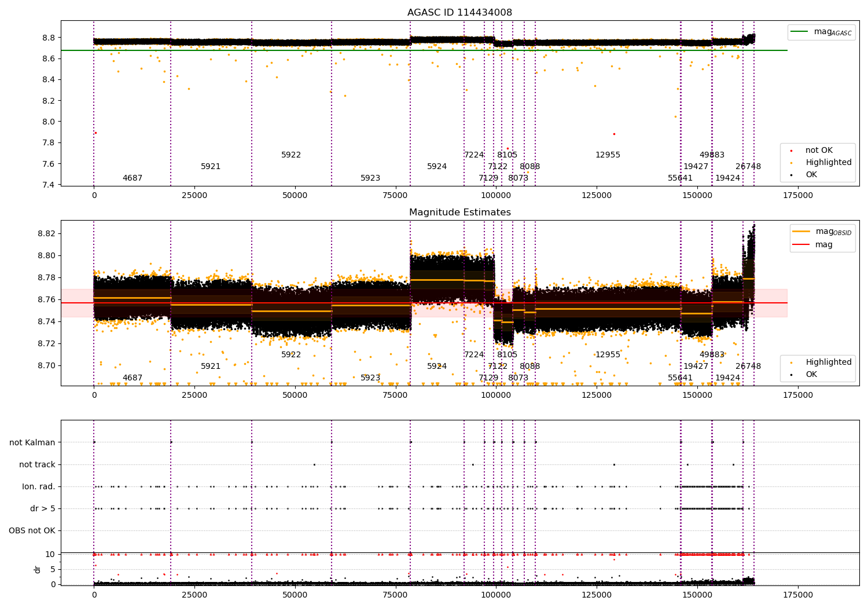
Task: Select 'OK' legend entry in Magnitude Estimates plot
Action: click(x=804, y=375)
